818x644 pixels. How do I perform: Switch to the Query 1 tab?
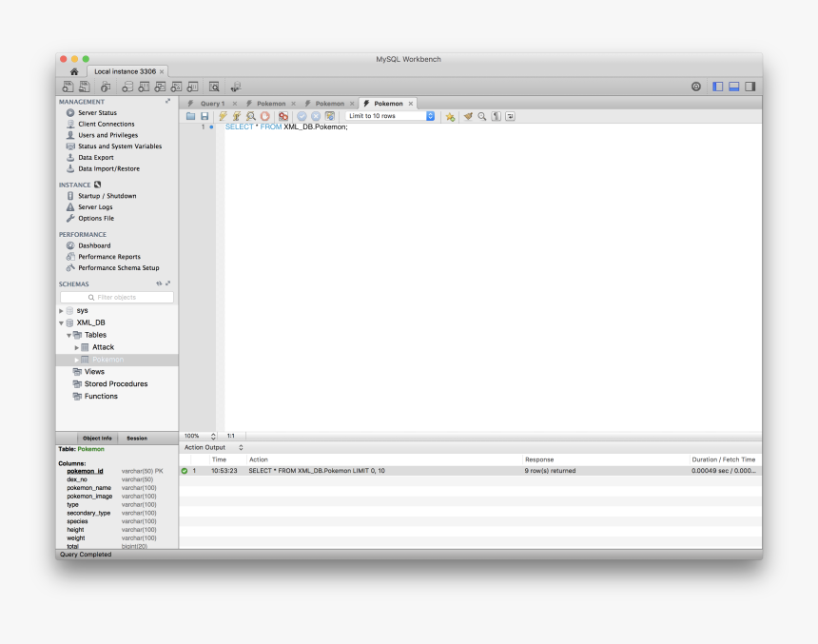(x=211, y=103)
